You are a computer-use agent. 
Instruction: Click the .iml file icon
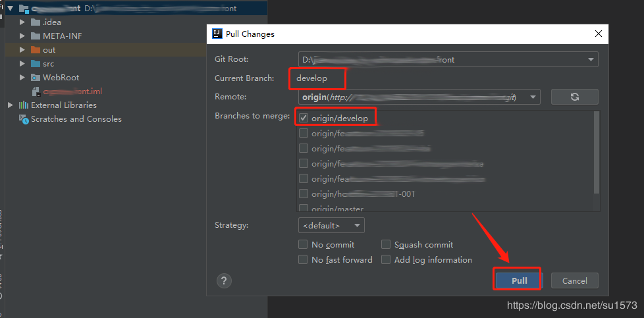coord(36,92)
